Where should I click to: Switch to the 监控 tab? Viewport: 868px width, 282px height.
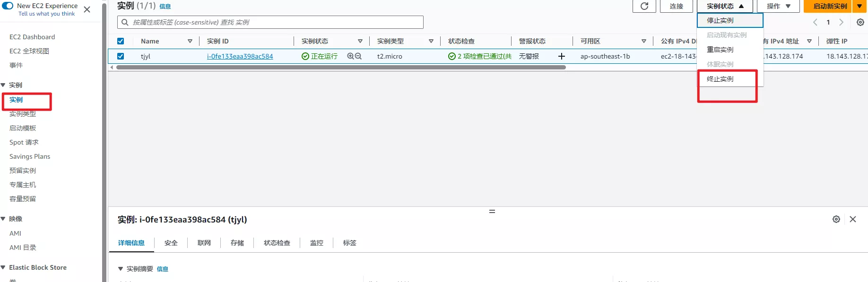tap(317, 243)
